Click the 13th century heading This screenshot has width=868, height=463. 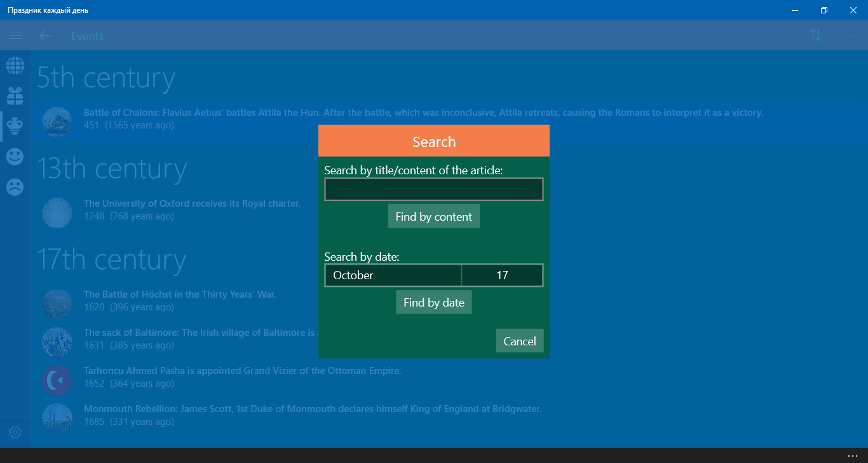[x=112, y=169]
